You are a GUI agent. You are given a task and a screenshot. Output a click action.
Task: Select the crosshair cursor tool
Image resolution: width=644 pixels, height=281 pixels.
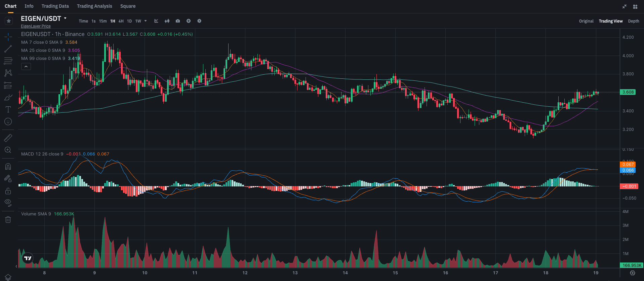8,37
